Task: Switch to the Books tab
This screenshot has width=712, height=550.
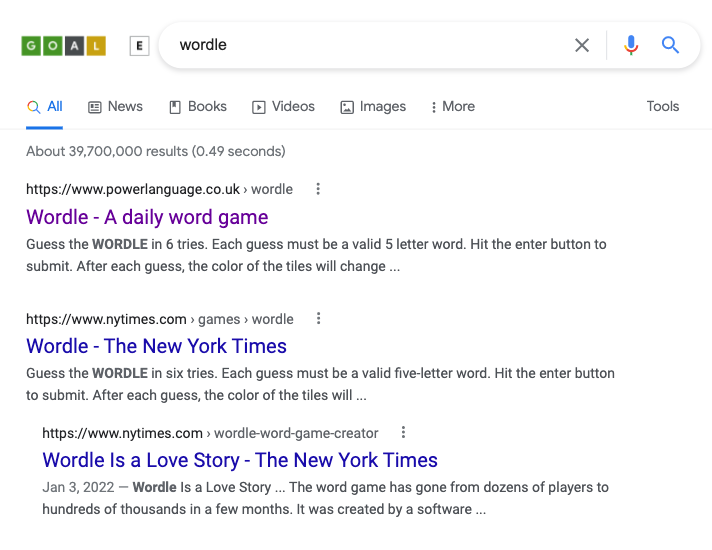Action: point(198,107)
